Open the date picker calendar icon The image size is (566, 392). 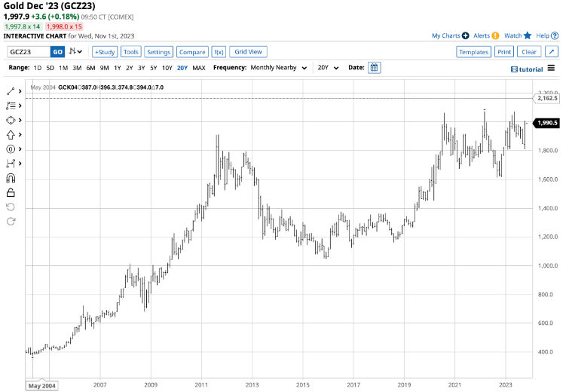click(375, 68)
